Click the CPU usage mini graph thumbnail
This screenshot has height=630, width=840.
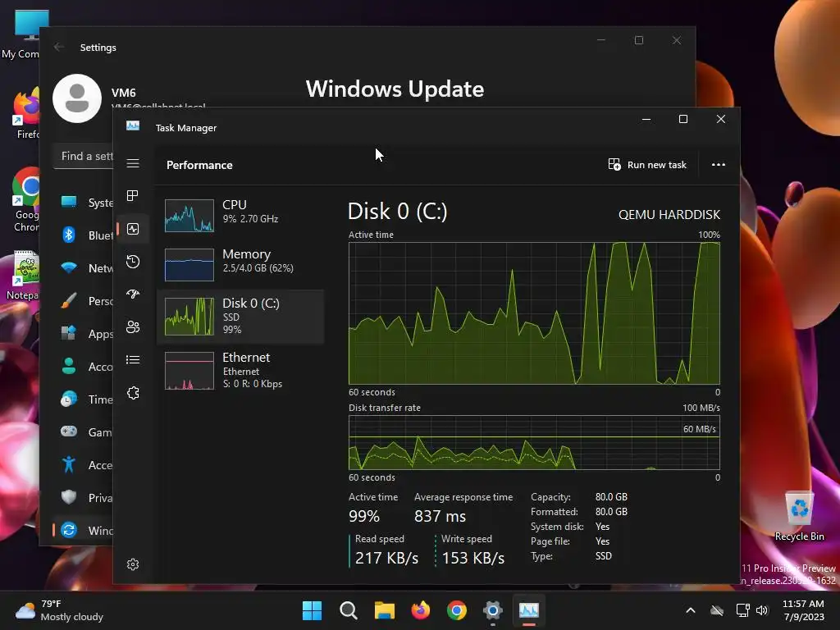pyautogui.click(x=189, y=216)
